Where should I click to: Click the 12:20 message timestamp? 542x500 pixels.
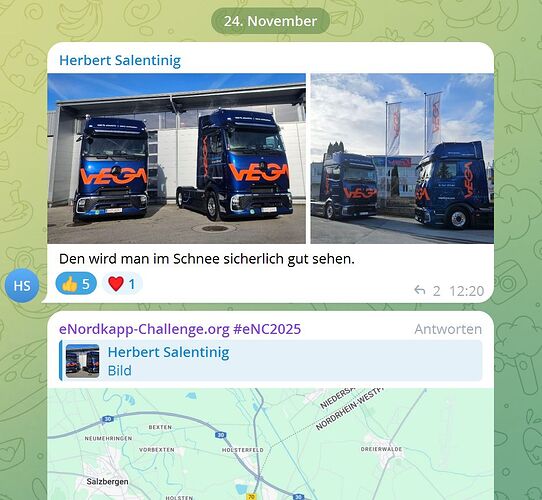466,291
